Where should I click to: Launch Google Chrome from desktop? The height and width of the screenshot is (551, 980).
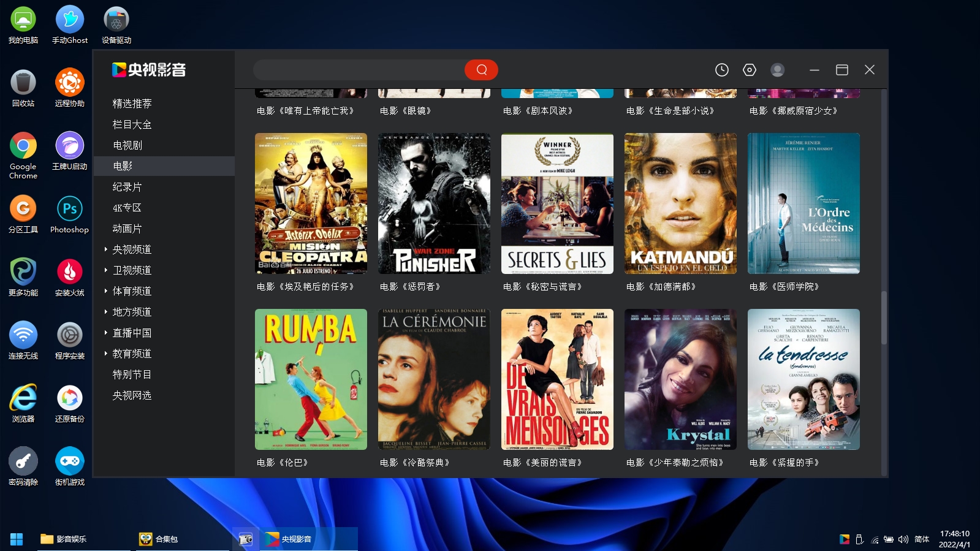23,156
